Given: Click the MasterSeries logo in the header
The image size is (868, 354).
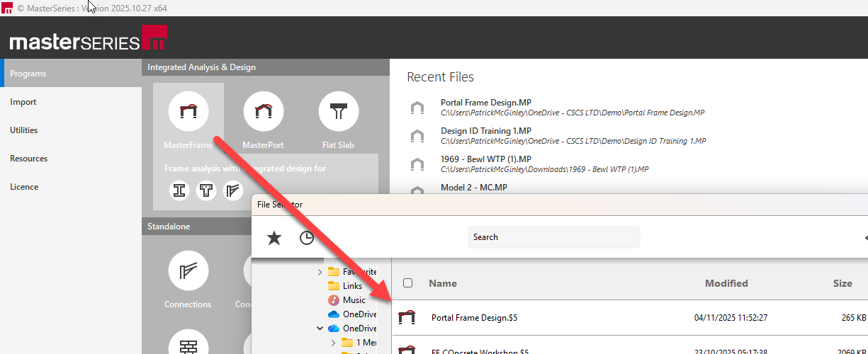Looking at the screenshot, I should point(89,39).
